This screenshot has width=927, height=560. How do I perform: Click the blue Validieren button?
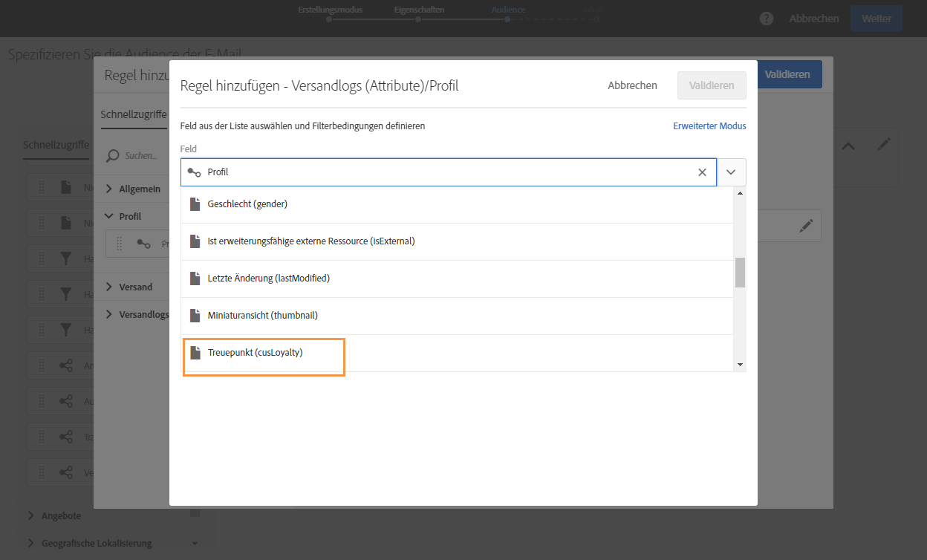pyautogui.click(x=787, y=74)
